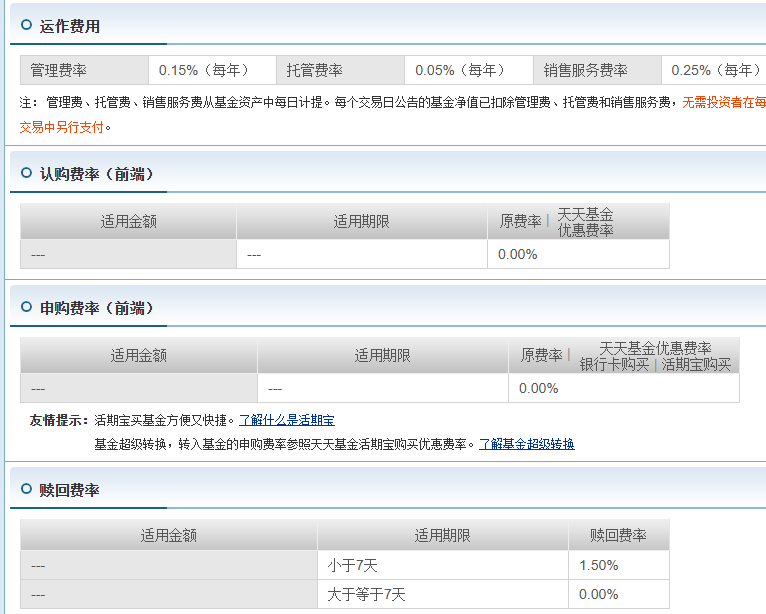
Task: Click the 1.50% redemption fee value
Action: 598,566
